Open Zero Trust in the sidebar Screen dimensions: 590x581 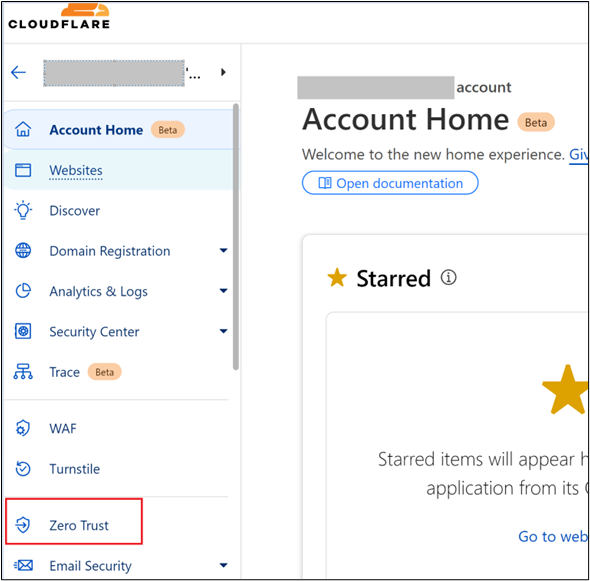[79, 525]
